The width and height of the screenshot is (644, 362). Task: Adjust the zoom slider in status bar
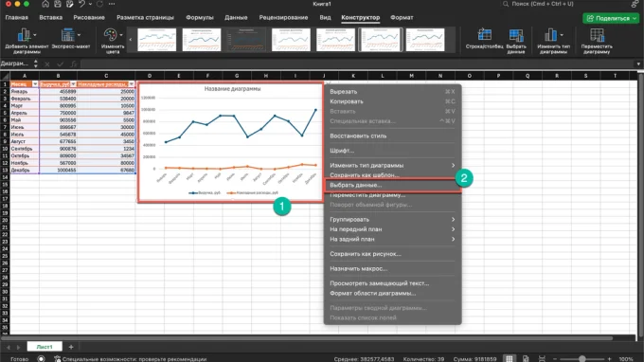(582, 359)
